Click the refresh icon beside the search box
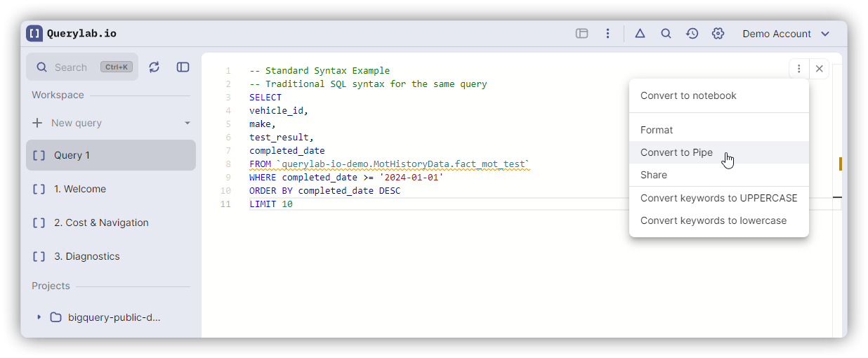 [x=154, y=67]
